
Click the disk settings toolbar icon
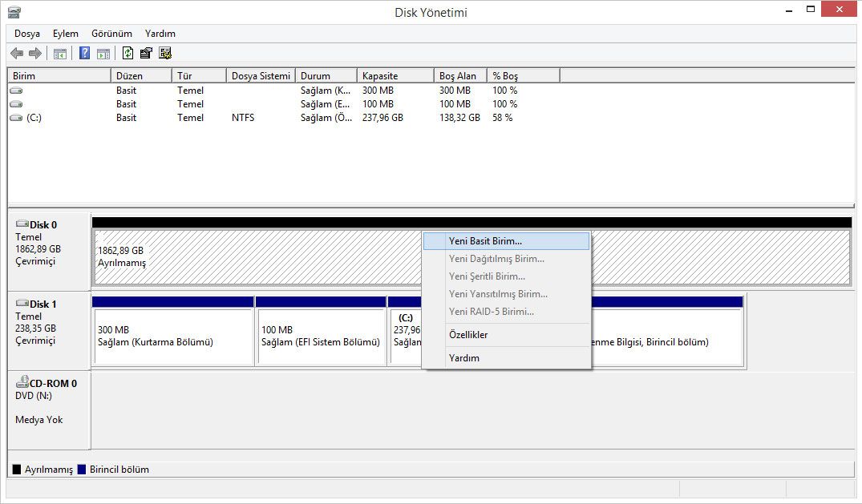pos(165,53)
